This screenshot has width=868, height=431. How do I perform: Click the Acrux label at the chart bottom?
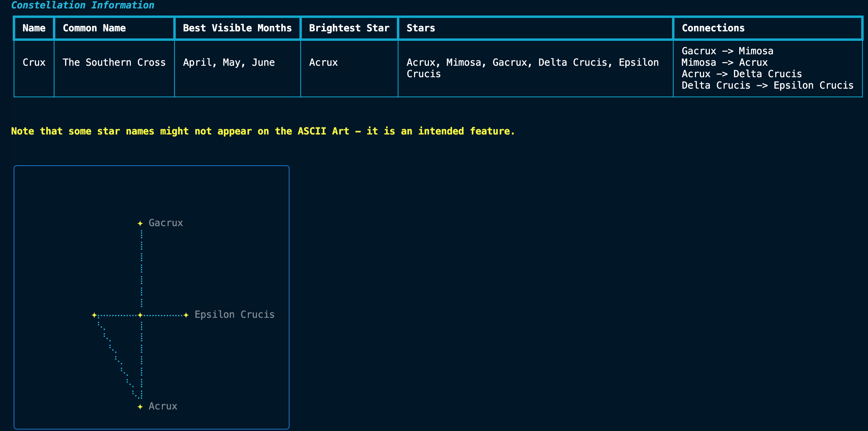pos(163,406)
